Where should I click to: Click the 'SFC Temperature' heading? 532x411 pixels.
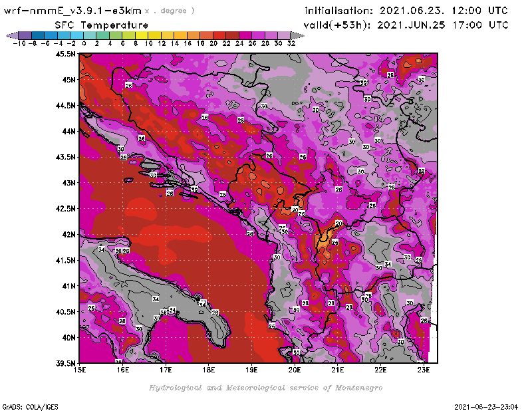(102, 25)
